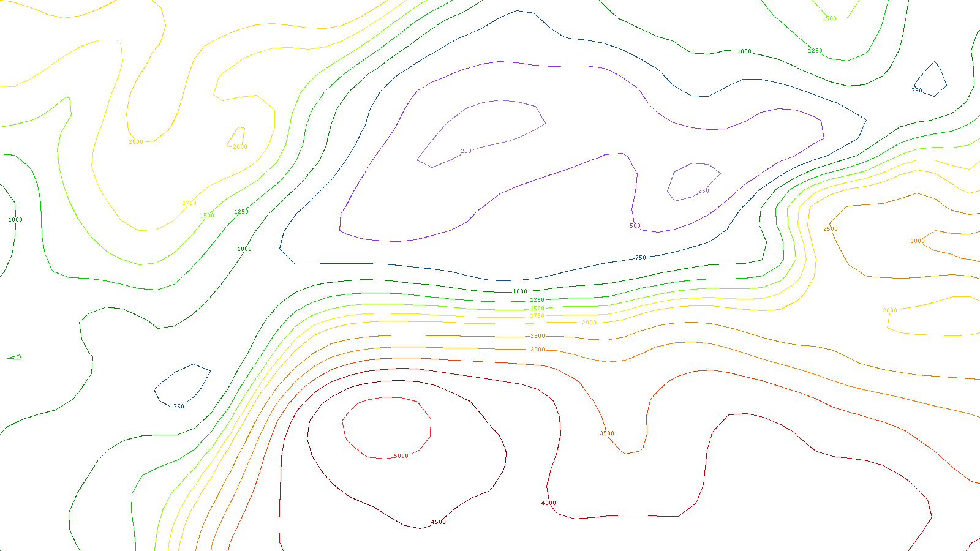980x551 pixels.
Task: Select the 4500 elevation label
Action: pos(439,522)
